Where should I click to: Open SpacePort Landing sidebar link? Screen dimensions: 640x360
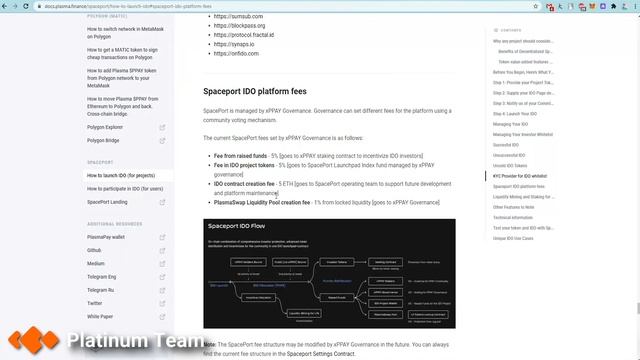click(107, 202)
